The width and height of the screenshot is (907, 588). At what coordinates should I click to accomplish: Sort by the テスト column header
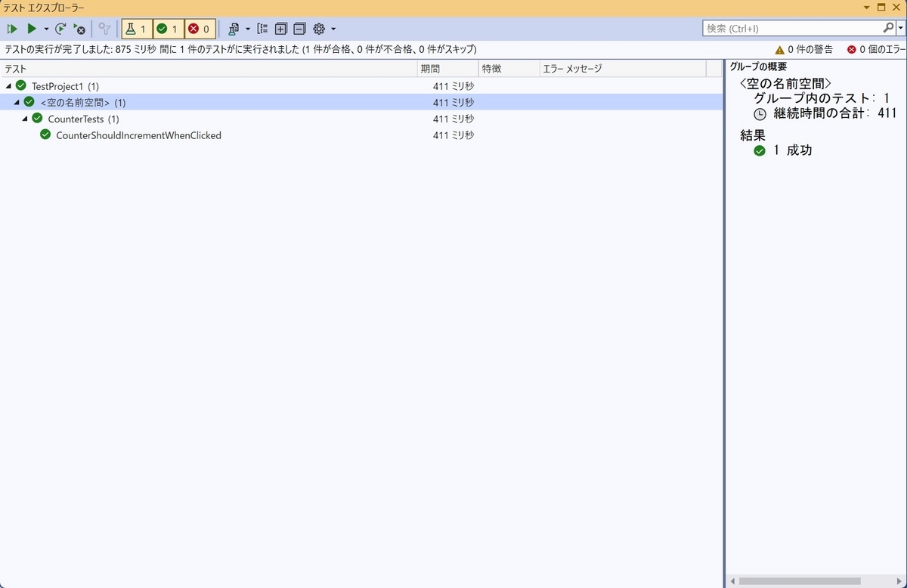[x=209, y=69]
